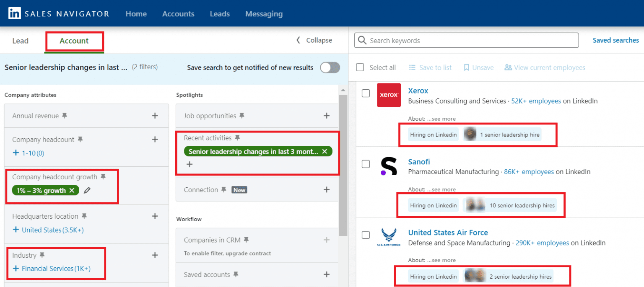Check the Select all checkbox
Screen dimensions: 644x287
point(360,67)
